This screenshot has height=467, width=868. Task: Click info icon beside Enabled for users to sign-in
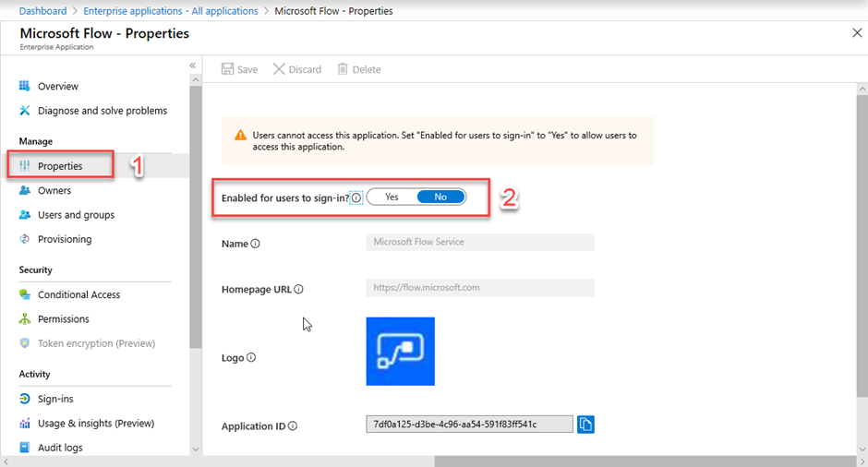click(x=356, y=198)
